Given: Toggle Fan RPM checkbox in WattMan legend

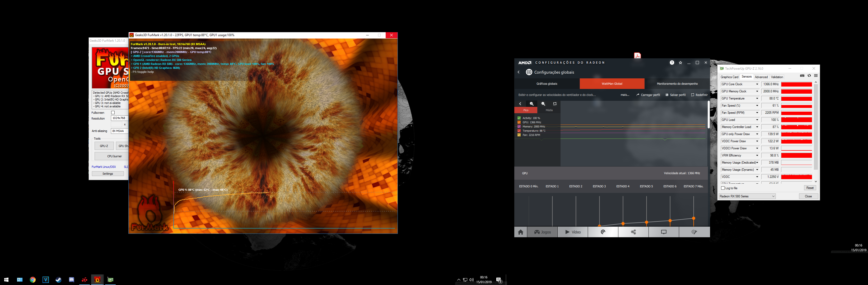Looking at the screenshot, I should click(519, 135).
